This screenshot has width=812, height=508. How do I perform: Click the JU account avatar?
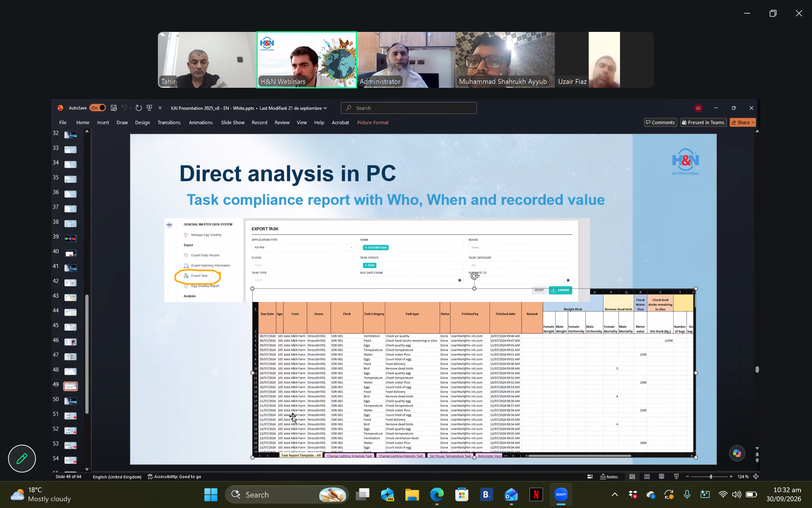(x=698, y=108)
